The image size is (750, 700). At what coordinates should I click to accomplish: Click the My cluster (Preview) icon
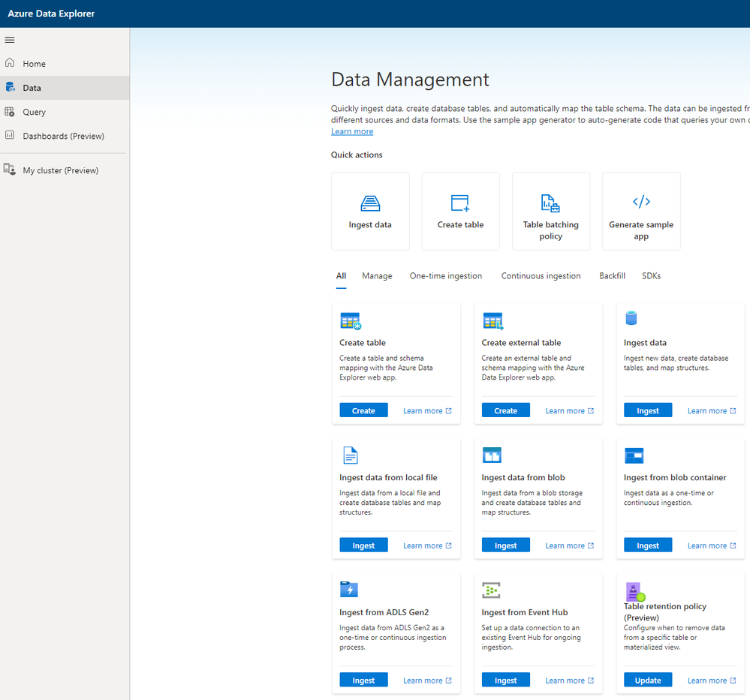10,170
